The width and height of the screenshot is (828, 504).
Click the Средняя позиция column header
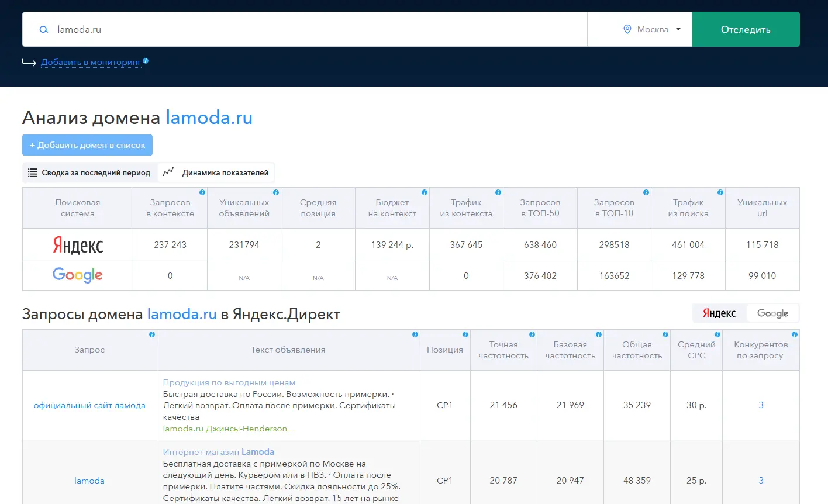tap(318, 208)
